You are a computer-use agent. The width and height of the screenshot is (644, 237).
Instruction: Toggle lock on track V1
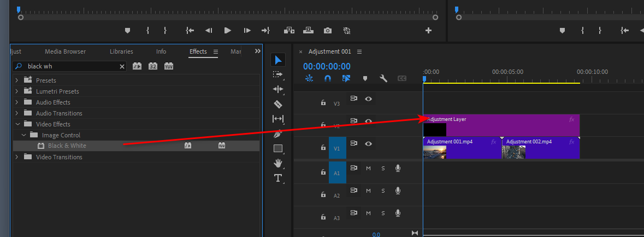[323, 148]
